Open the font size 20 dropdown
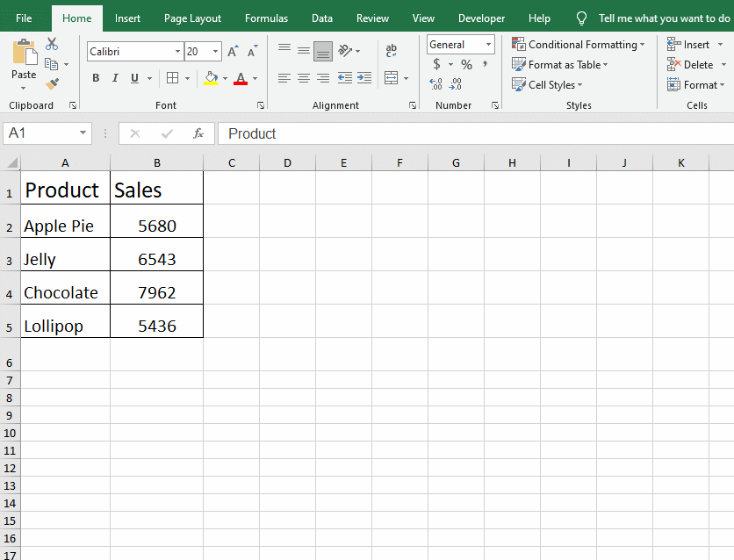This screenshot has width=734, height=560. (215, 52)
